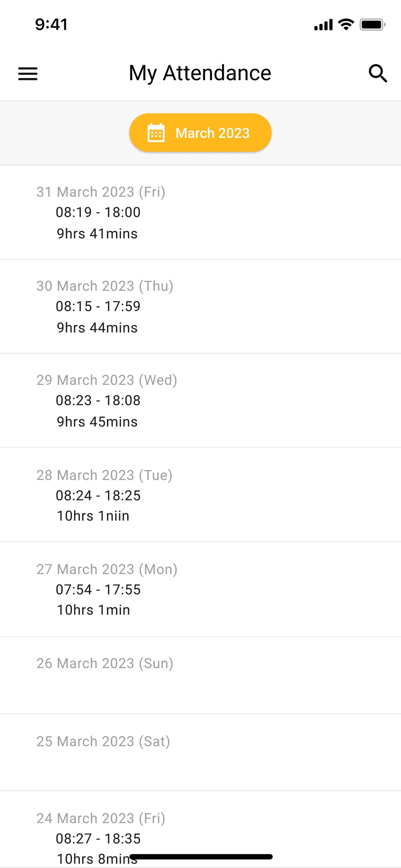
Task: Tap the Wi-Fi status icon
Action: click(x=346, y=24)
